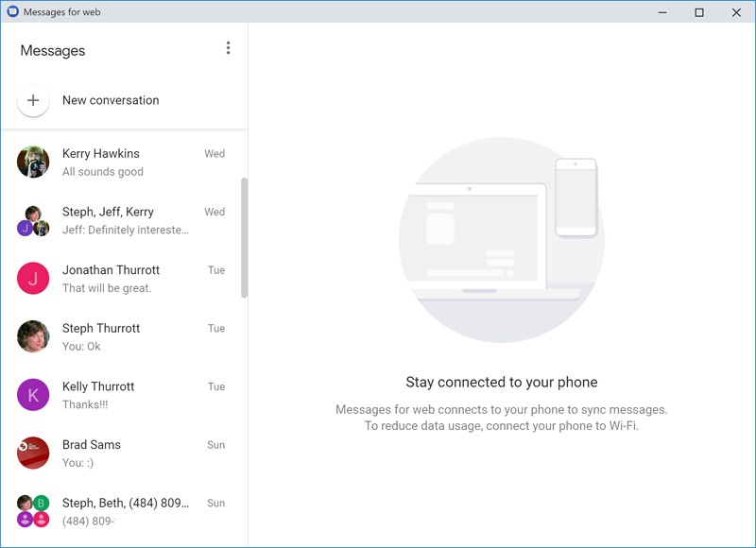Open the three-dot more options menu

[x=228, y=48]
